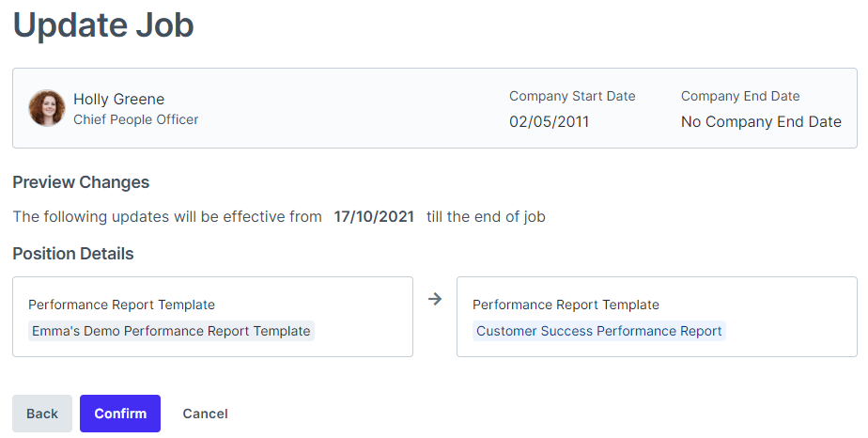The width and height of the screenshot is (868, 438).
Task: Select the Emma's Demo Performance Report Template tag
Action: [171, 331]
